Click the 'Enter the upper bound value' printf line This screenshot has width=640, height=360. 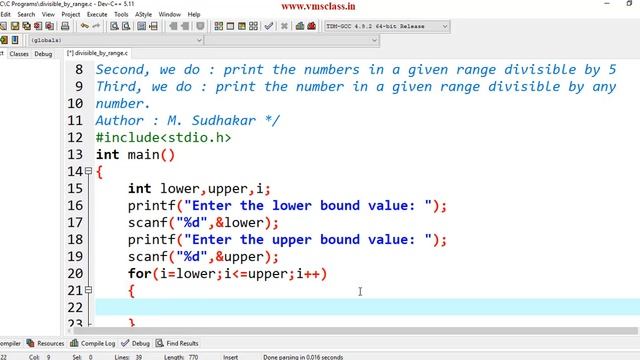(287, 240)
